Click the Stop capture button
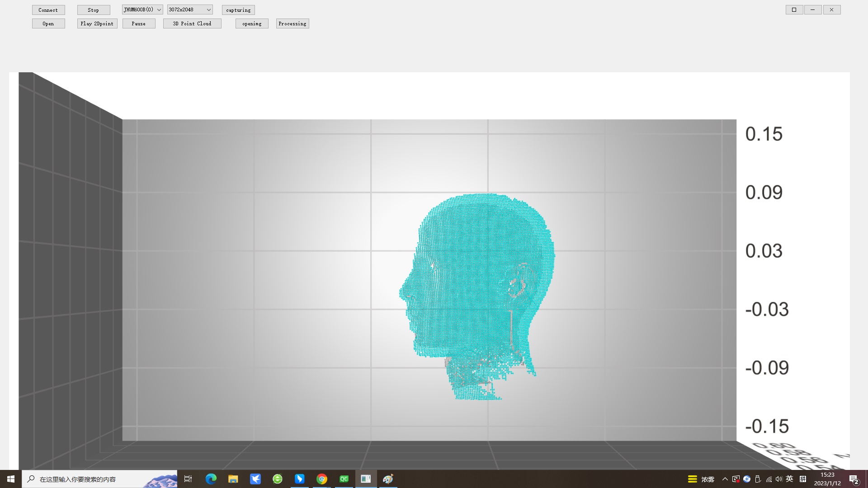The width and height of the screenshot is (868, 488). 93,10
